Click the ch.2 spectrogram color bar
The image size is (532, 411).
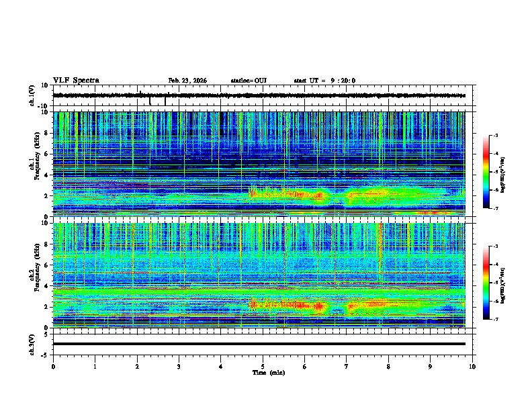[486, 283]
